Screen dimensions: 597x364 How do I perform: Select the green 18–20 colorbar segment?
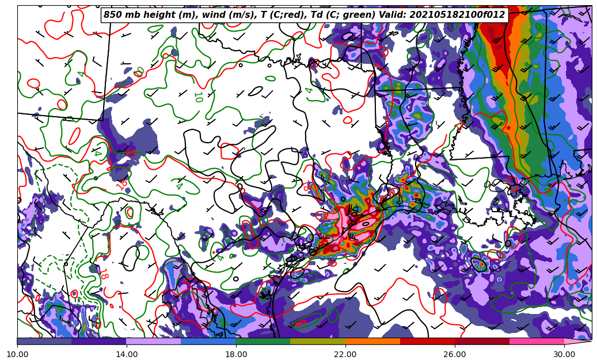(x=263, y=341)
